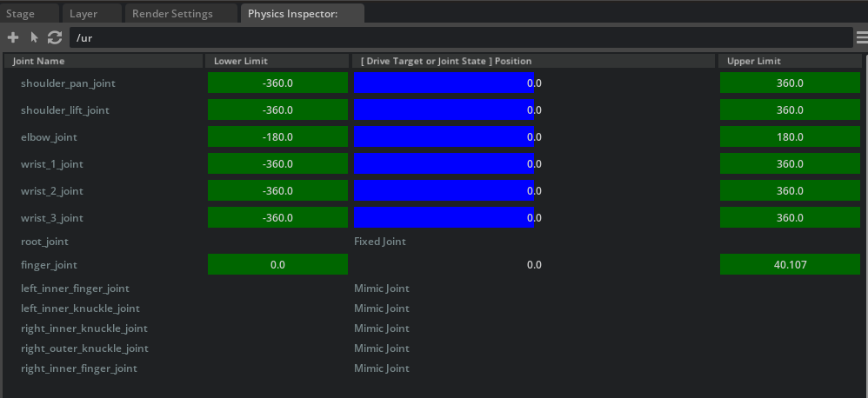Switch to the Stage tab
Screen dimensions: 868x398
point(21,14)
